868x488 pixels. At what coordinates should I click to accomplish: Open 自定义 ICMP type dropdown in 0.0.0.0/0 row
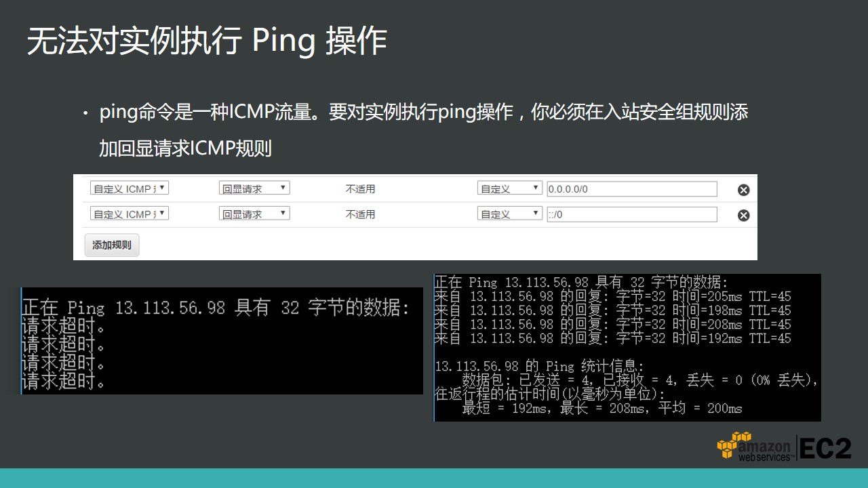coord(130,188)
